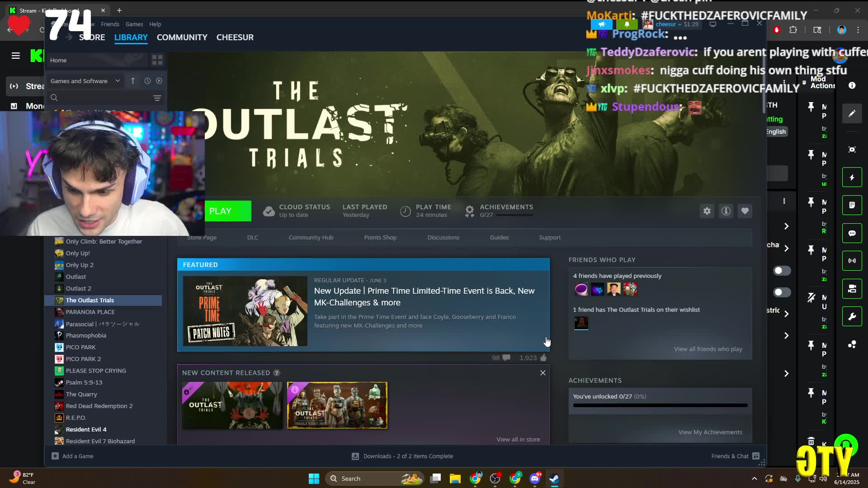Viewport: 868px width, 488px height.
Task: Open the game info icon
Action: coord(726,211)
